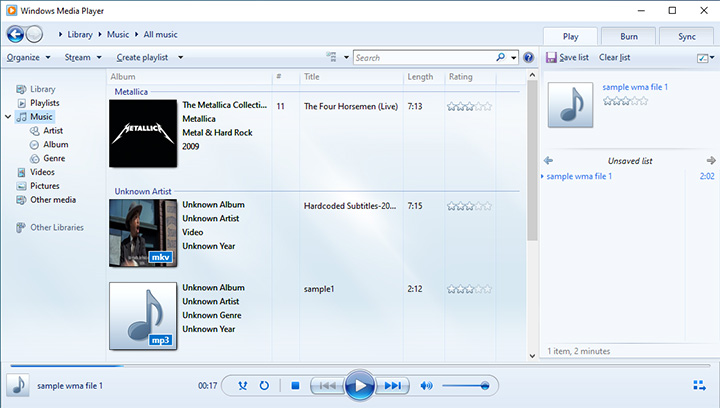This screenshot has height=408, width=720.
Task: Expand the view options dropdown arrow
Action: coord(346,57)
